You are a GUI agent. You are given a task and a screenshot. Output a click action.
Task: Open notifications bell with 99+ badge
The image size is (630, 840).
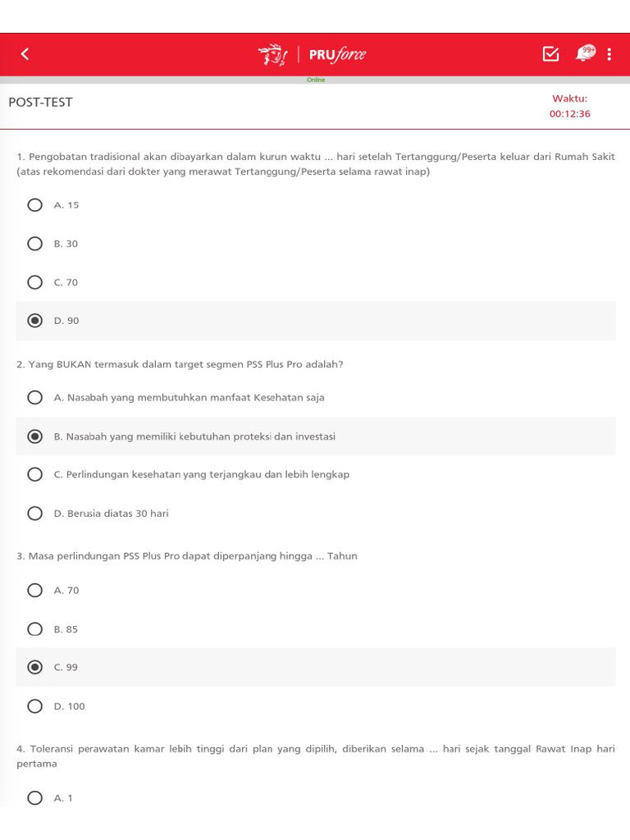coord(584,53)
